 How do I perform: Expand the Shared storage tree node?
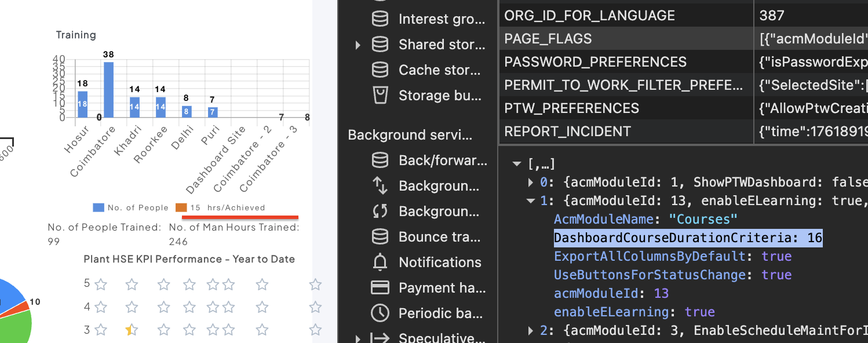[x=358, y=45]
